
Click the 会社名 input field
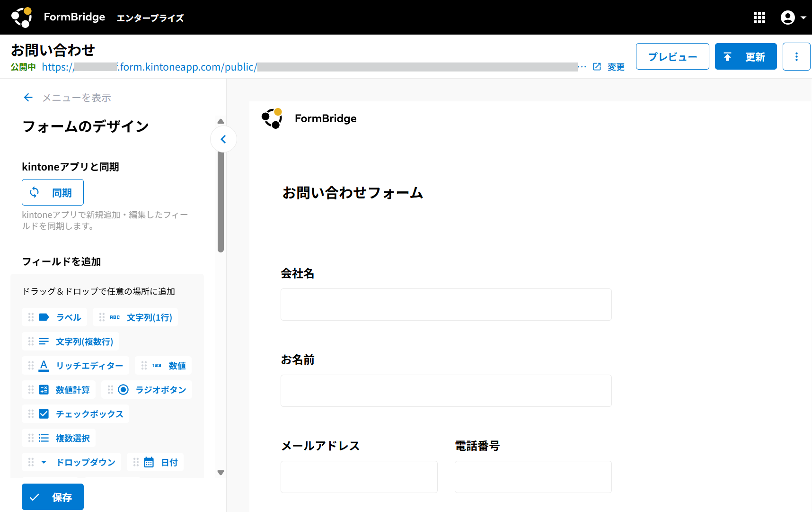tap(446, 305)
